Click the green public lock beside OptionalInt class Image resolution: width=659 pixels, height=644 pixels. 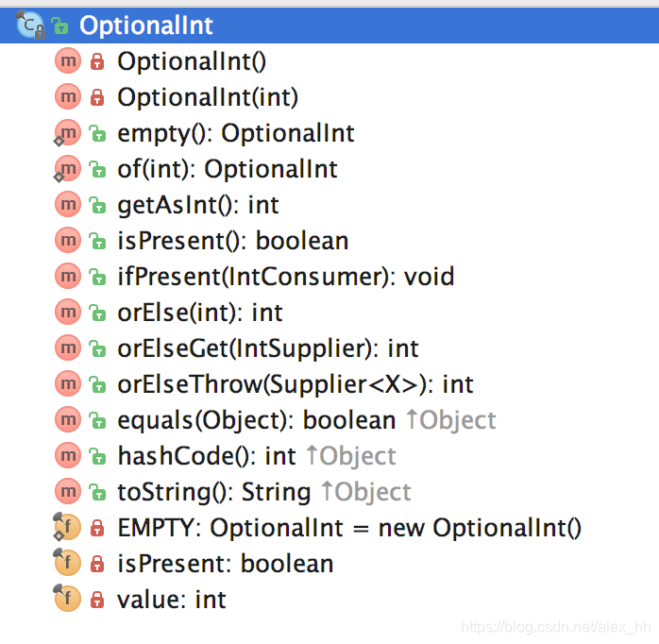click(x=59, y=25)
